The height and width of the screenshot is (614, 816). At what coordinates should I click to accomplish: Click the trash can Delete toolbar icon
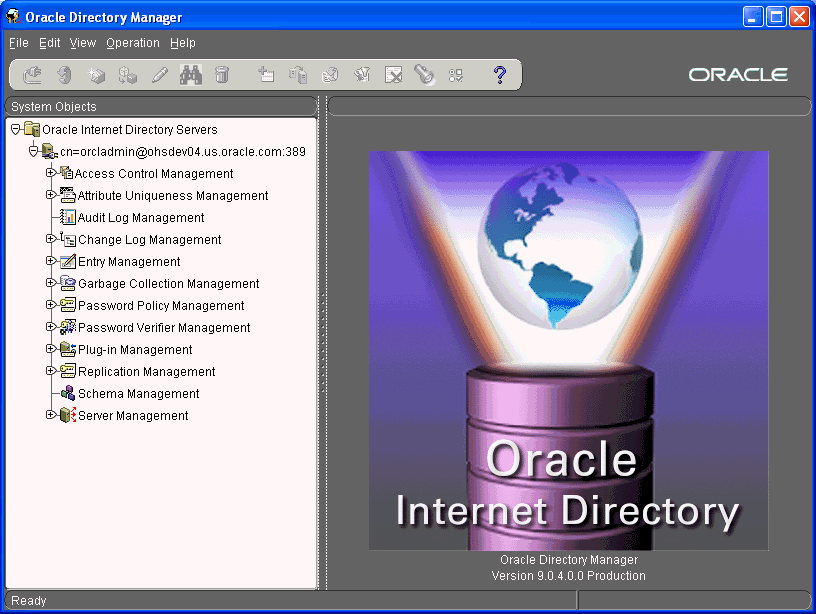[222, 74]
